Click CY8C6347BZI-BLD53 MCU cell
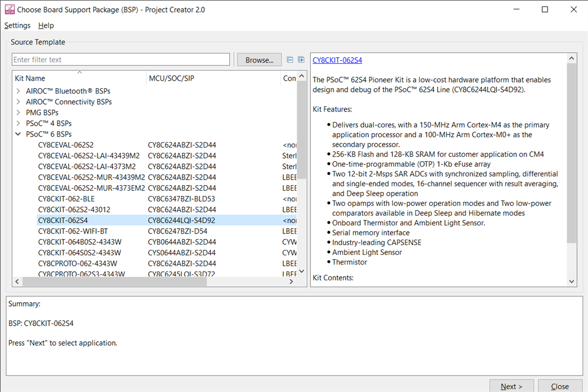Screen dimensions: 588x392 pyautogui.click(x=181, y=199)
